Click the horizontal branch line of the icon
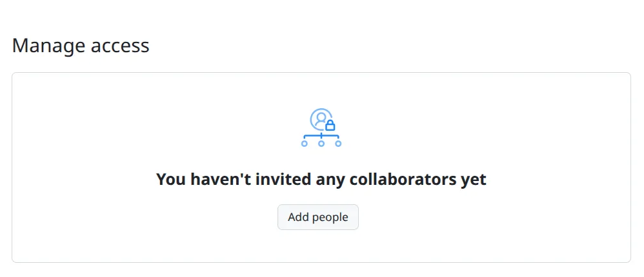This screenshot has width=644, height=277. point(321,136)
